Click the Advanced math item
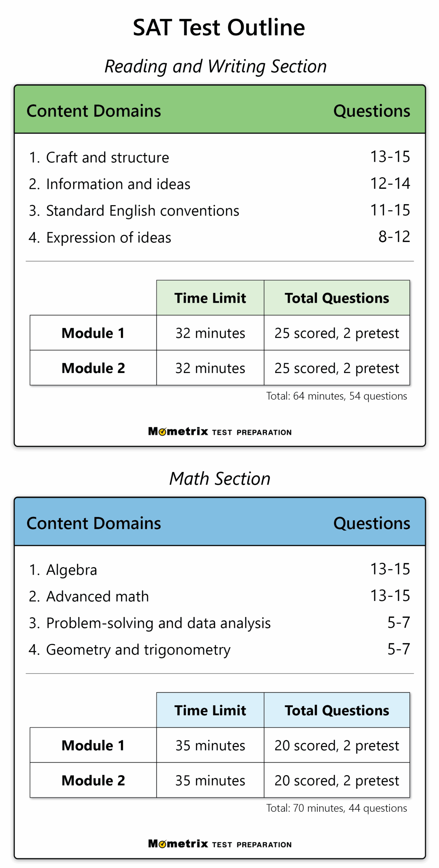439x868 pixels. [97, 596]
